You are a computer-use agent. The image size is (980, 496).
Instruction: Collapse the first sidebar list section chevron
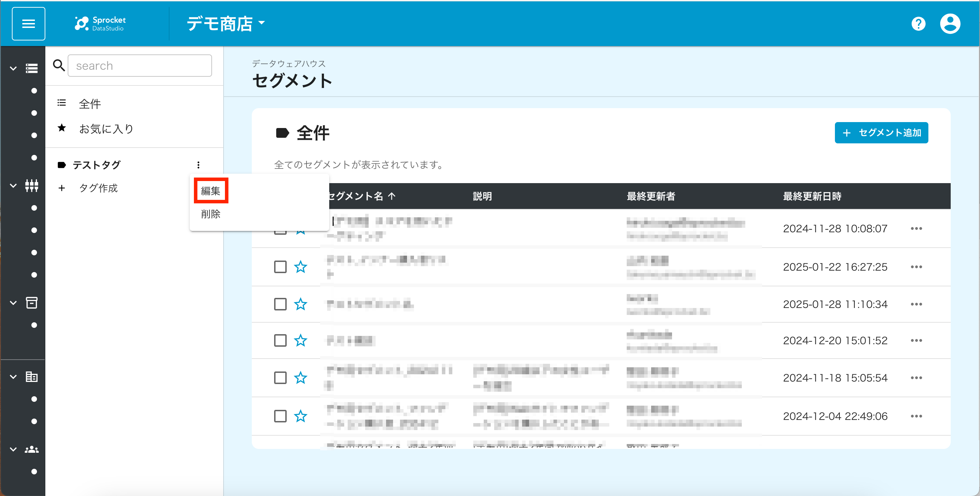(x=13, y=68)
